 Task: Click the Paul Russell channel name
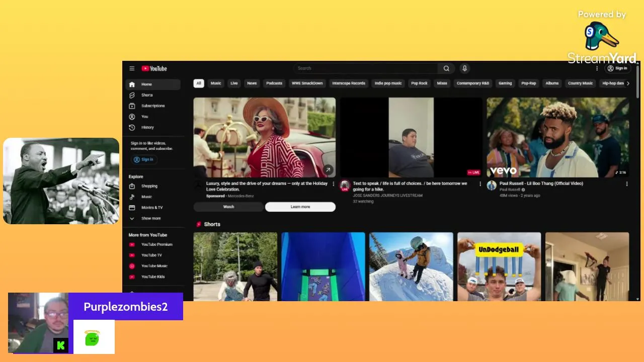pos(510,190)
